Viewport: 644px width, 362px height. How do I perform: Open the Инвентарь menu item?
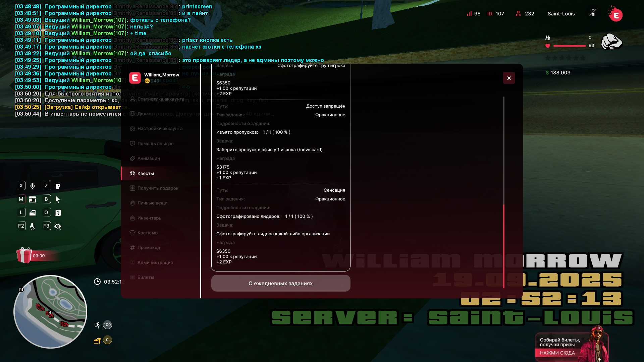click(x=149, y=218)
